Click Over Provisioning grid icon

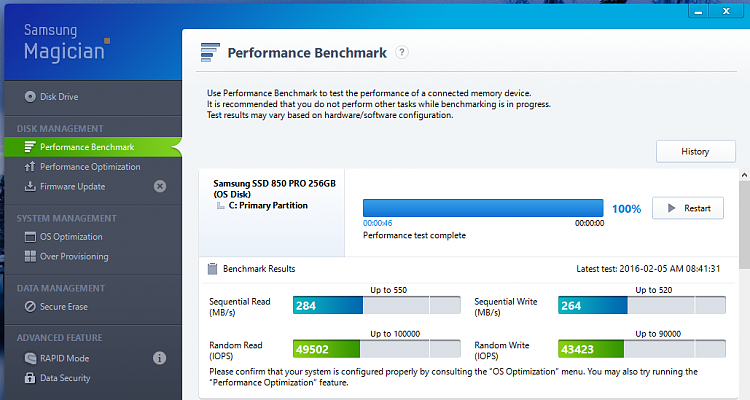click(x=30, y=256)
